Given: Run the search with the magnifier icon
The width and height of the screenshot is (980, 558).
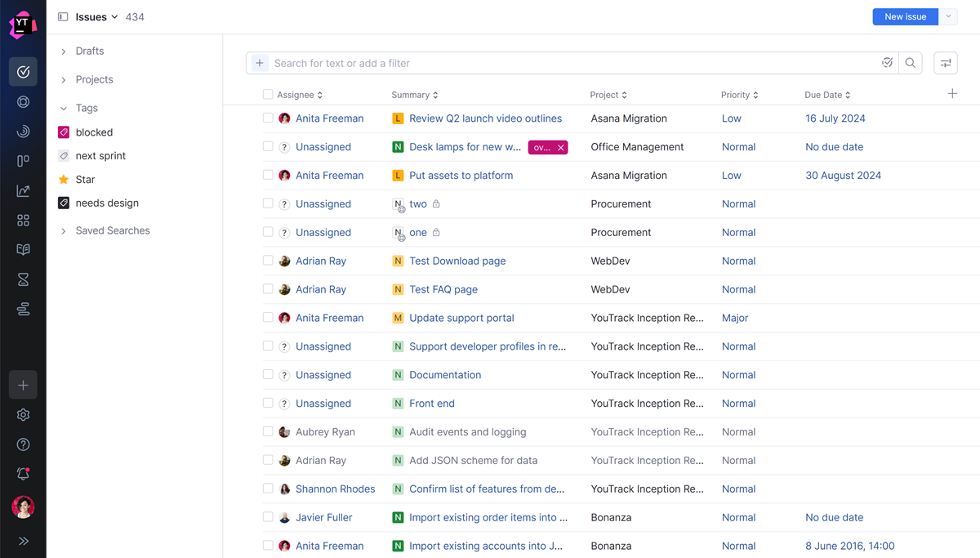Looking at the screenshot, I should (x=911, y=63).
